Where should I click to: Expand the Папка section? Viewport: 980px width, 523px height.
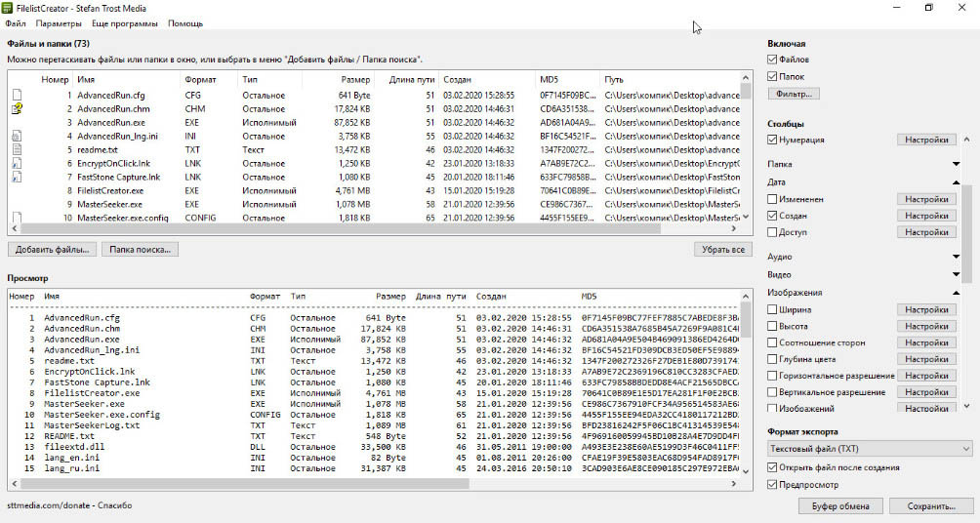click(x=956, y=164)
